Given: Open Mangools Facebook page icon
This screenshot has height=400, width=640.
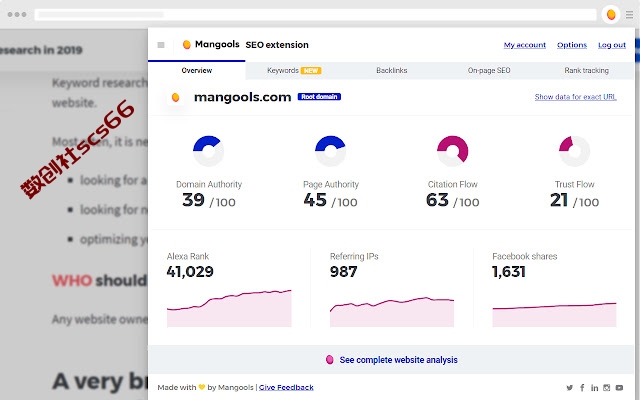Looking at the screenshot, I should point(582,387).
